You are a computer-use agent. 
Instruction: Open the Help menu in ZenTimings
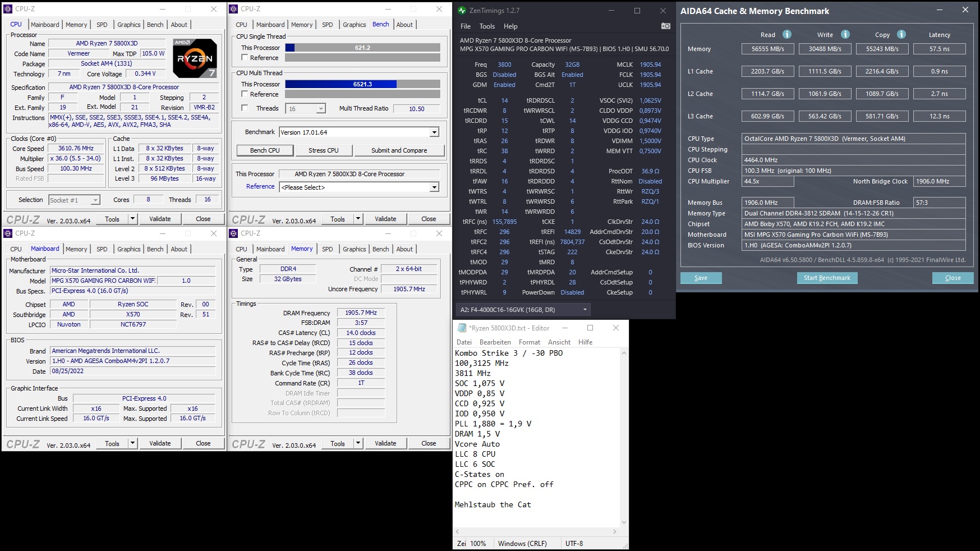[510, 26]
